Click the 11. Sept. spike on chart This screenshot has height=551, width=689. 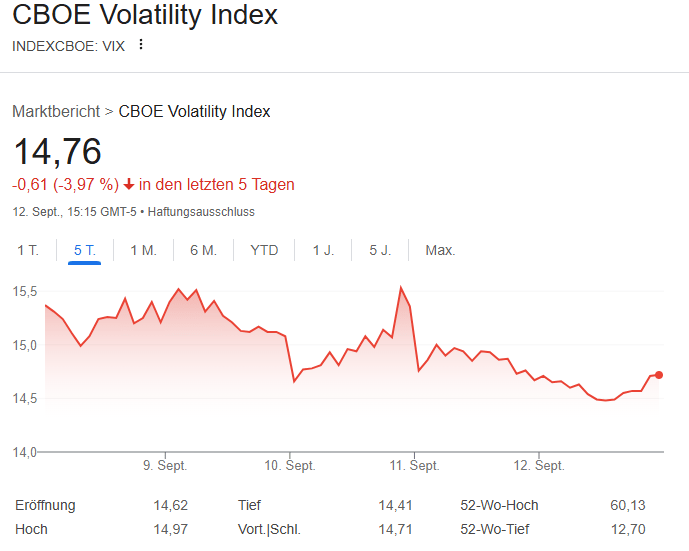[x=401, y=288]
